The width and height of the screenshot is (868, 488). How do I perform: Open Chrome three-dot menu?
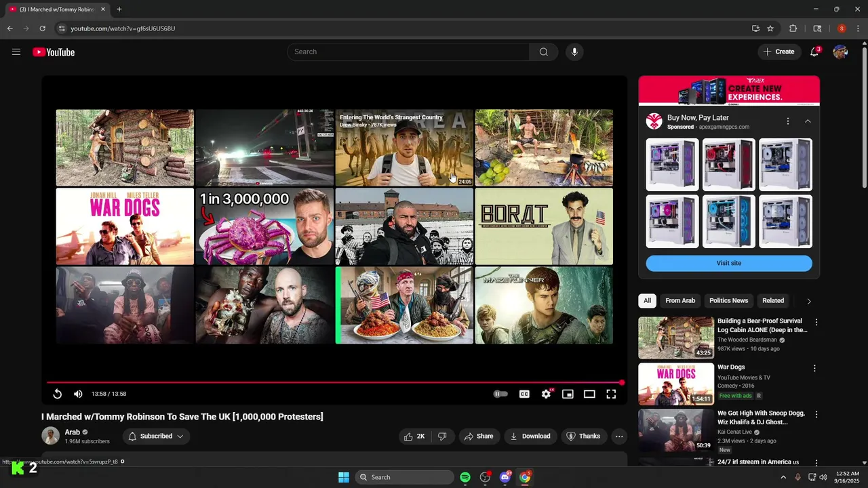(859, 28)
